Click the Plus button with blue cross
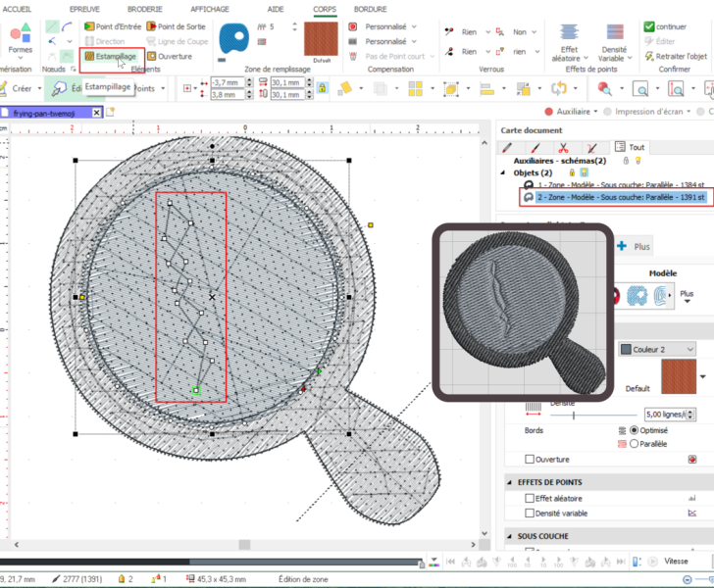 pyautogui.click(x=634, y=247)
